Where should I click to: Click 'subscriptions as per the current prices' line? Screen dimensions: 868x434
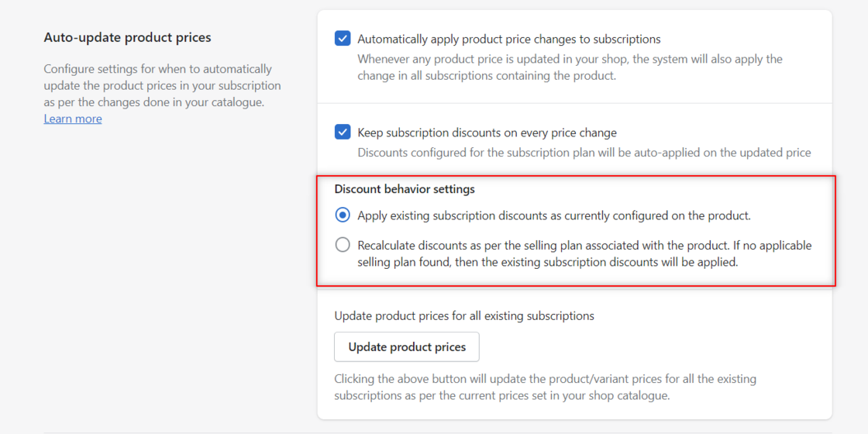[x=501, y=395]
